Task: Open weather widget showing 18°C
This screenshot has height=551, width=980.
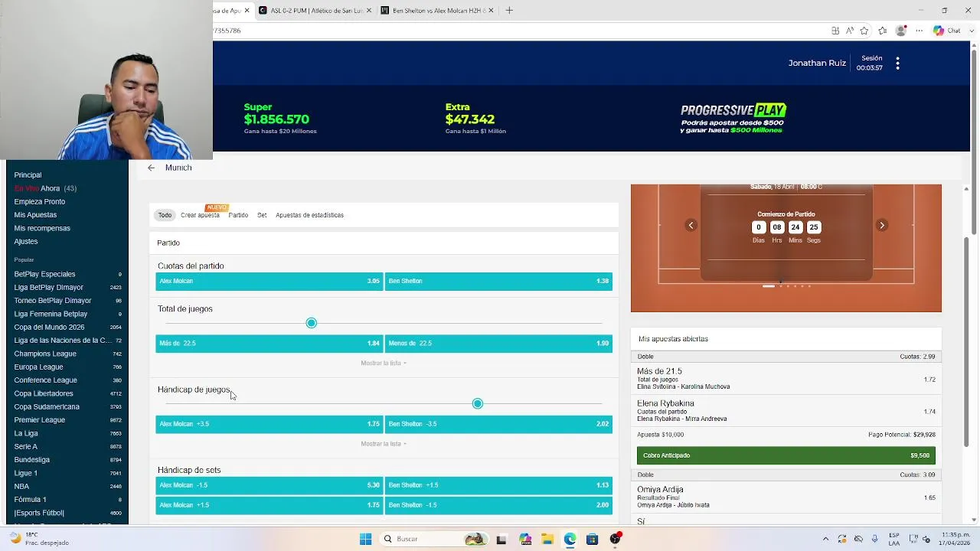Action: [37, 539]
